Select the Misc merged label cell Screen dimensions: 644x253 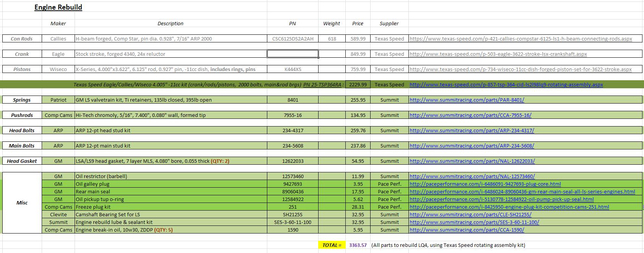[x=22, y=203]
